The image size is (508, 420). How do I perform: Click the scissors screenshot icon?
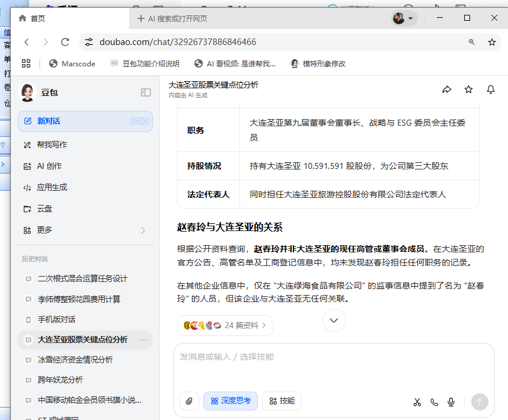pyautogui.click(x=417, y=402)
